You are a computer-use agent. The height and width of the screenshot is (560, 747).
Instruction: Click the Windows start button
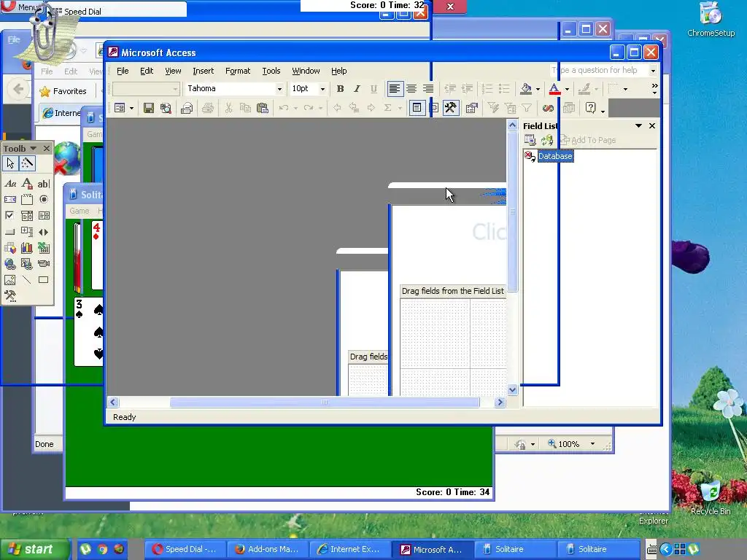click(x=35, y=549)
